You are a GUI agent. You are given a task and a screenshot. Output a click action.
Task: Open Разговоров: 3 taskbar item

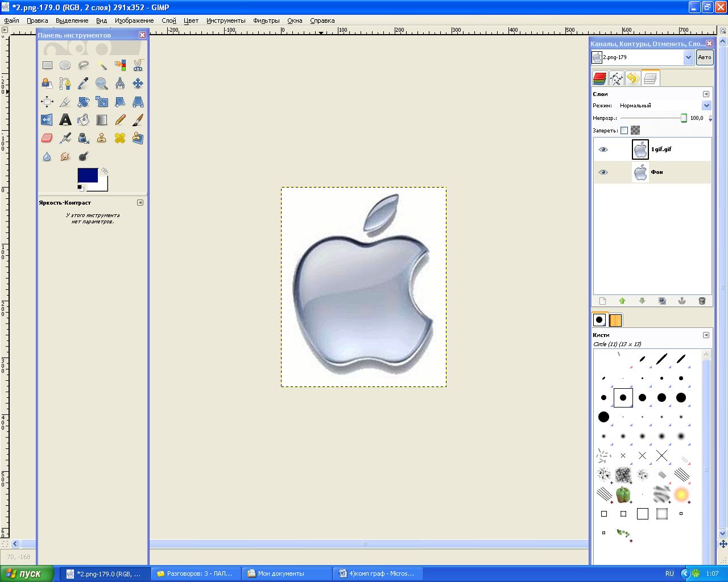[x=196, y=573]
